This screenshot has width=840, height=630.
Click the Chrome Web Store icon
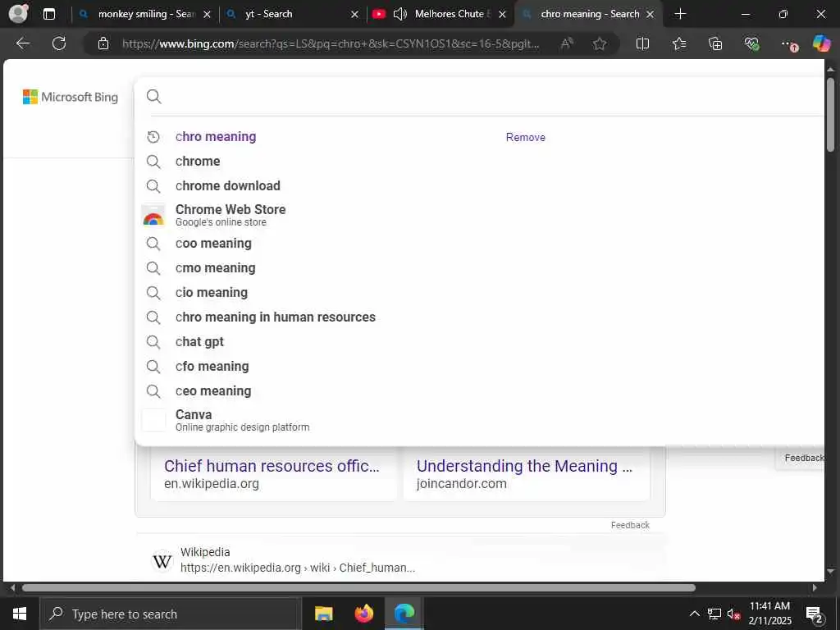click(153, 216)
